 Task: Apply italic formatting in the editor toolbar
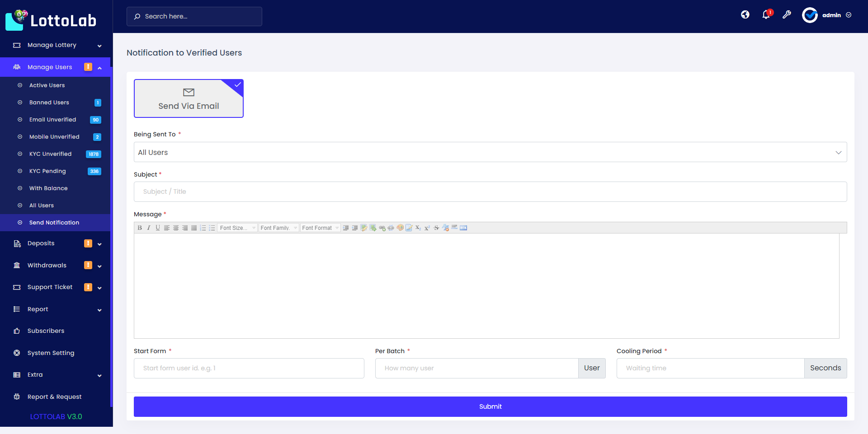149,228
